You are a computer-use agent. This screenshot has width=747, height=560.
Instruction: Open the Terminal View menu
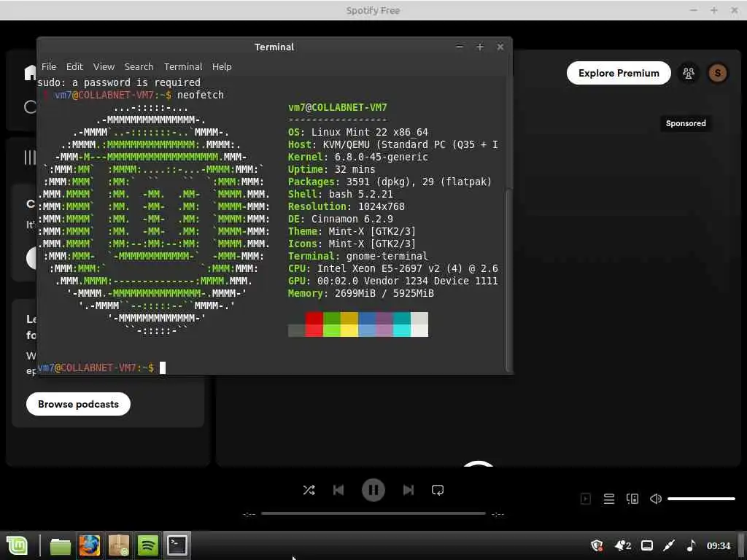[104, 66]
